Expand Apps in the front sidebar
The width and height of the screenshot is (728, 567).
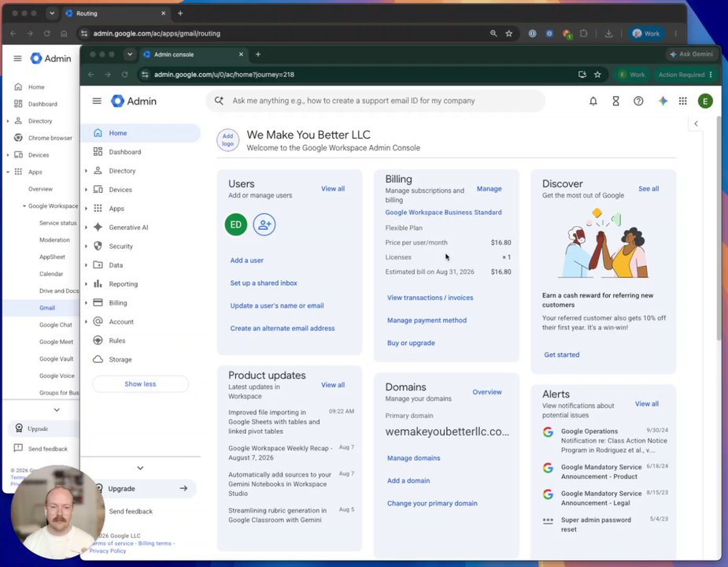(86, 208)
